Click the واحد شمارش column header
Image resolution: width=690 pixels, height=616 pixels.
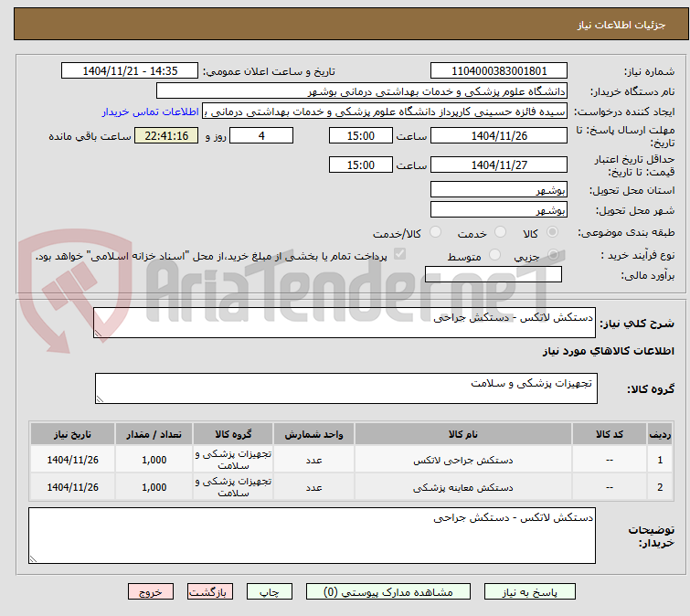click(313, 434)
